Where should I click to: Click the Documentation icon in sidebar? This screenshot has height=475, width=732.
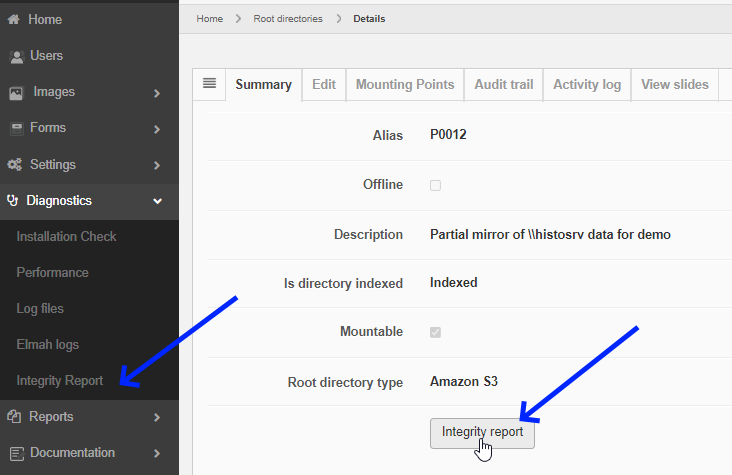point(16,453)
